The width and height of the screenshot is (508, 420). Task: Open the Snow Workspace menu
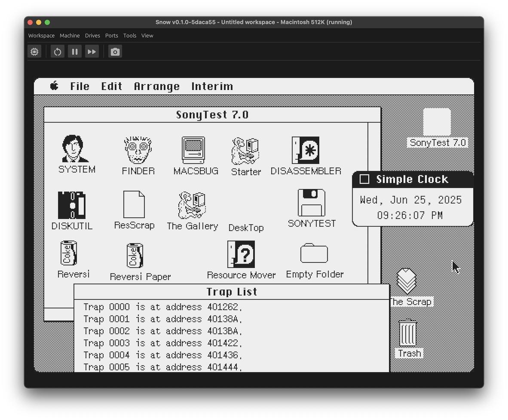[41, 36]
